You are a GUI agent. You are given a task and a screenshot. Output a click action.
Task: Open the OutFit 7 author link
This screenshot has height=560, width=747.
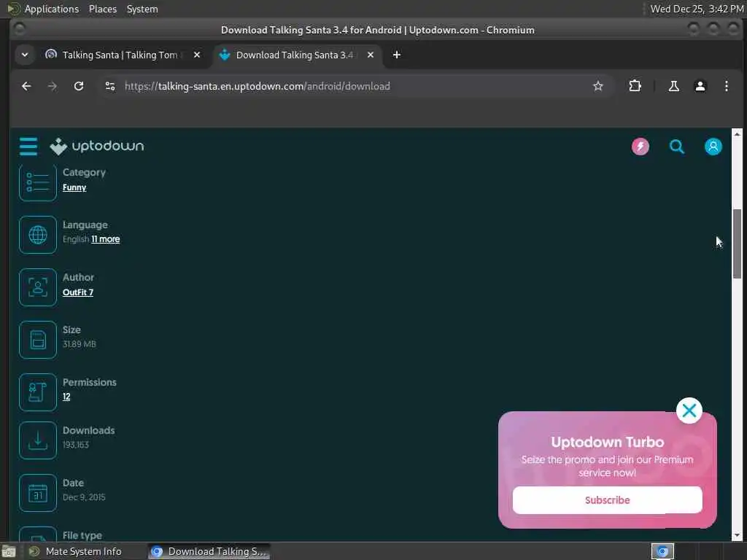tap(77, 292)
